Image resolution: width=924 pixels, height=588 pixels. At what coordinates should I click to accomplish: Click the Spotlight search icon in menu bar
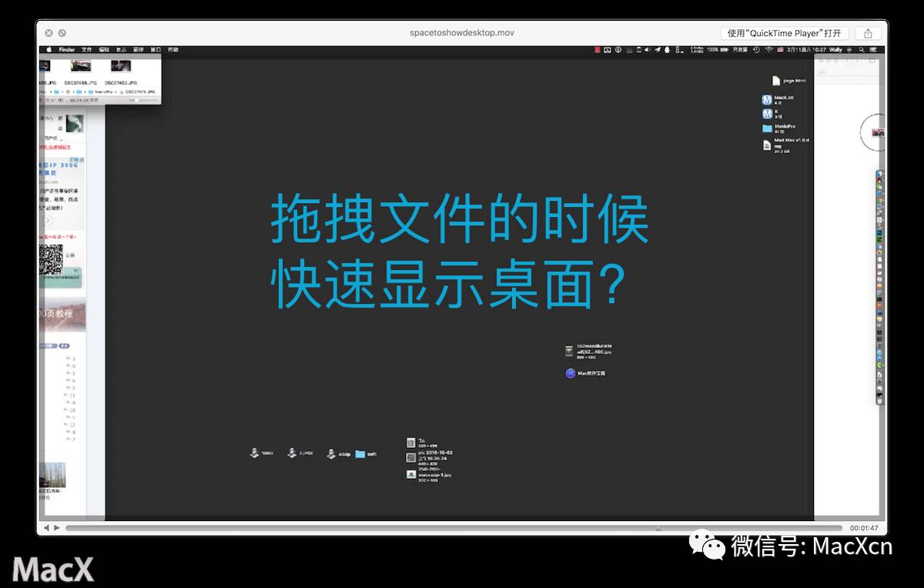[x=859, y=49]
